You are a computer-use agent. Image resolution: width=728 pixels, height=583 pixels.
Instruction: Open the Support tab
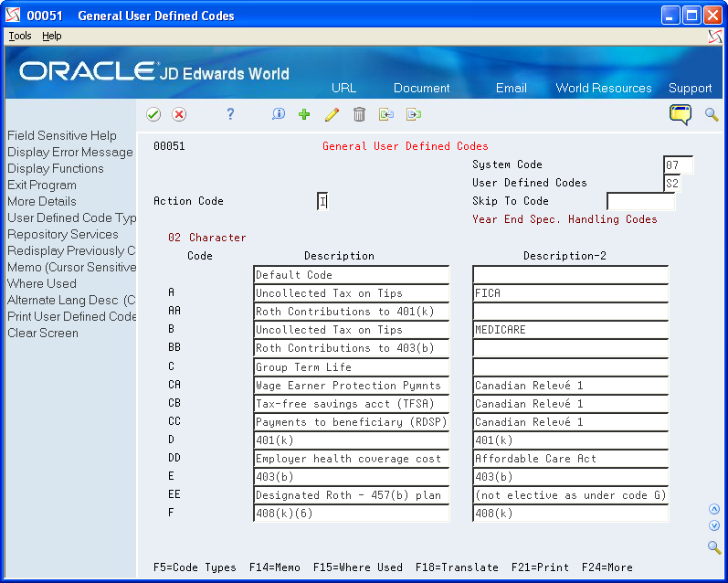click(690, 89)
